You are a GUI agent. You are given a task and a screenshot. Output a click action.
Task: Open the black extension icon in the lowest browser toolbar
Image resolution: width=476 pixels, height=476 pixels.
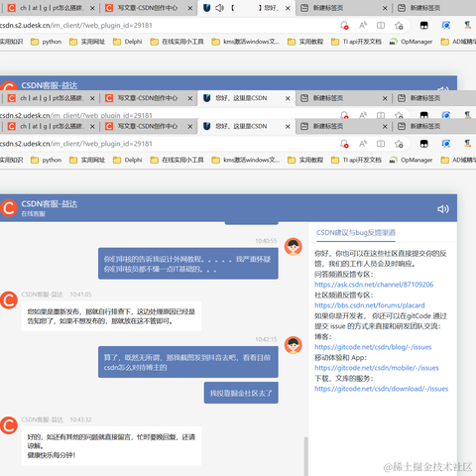click(424, 144)
